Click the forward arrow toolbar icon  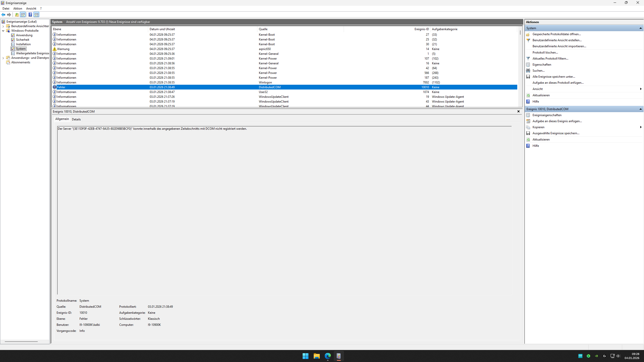point(9,15)
